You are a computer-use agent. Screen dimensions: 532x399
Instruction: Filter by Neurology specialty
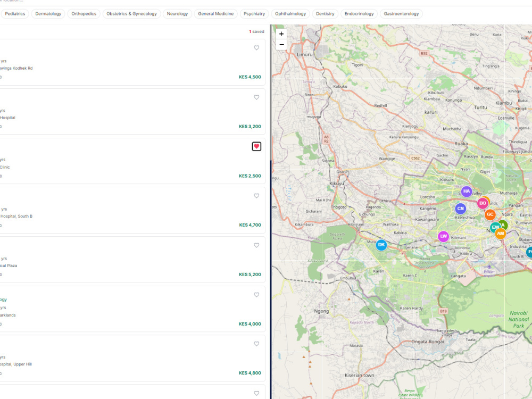coord(178,14)
